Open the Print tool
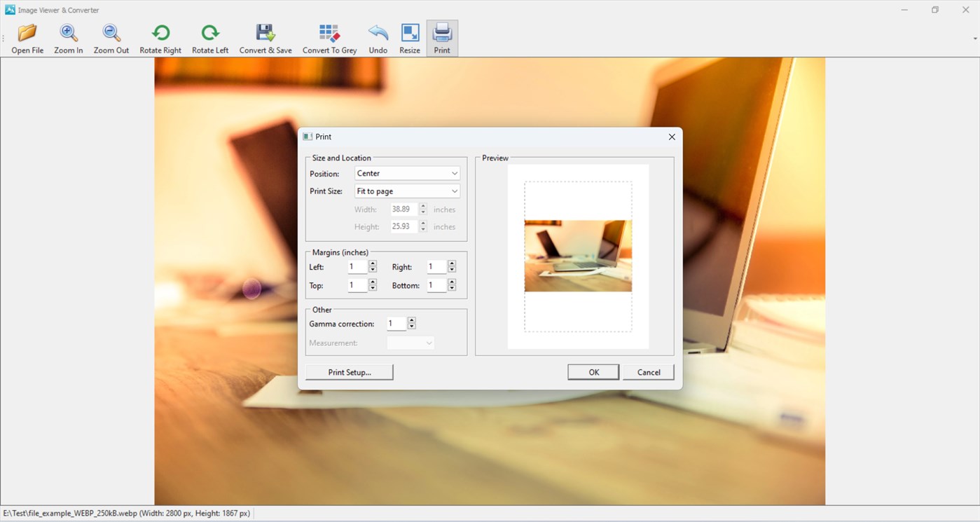Image resolution: width=980 pixels, height=522 pixels. coord(442,37)
